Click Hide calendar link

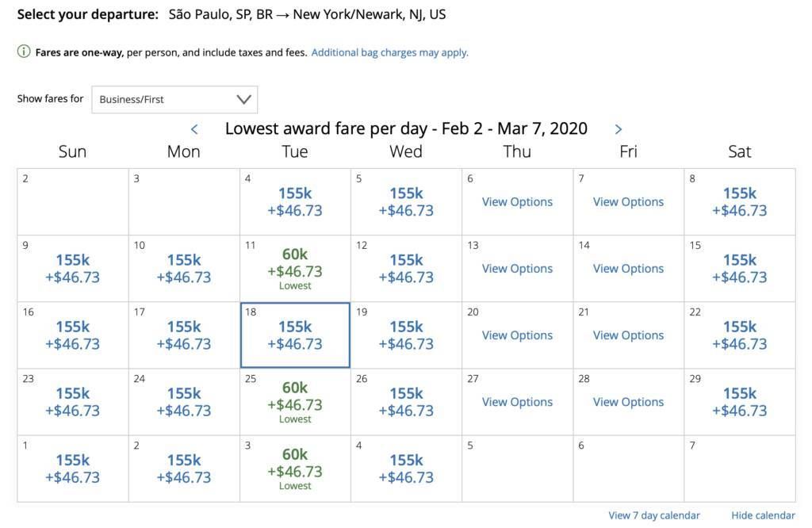tap(763, 515)
